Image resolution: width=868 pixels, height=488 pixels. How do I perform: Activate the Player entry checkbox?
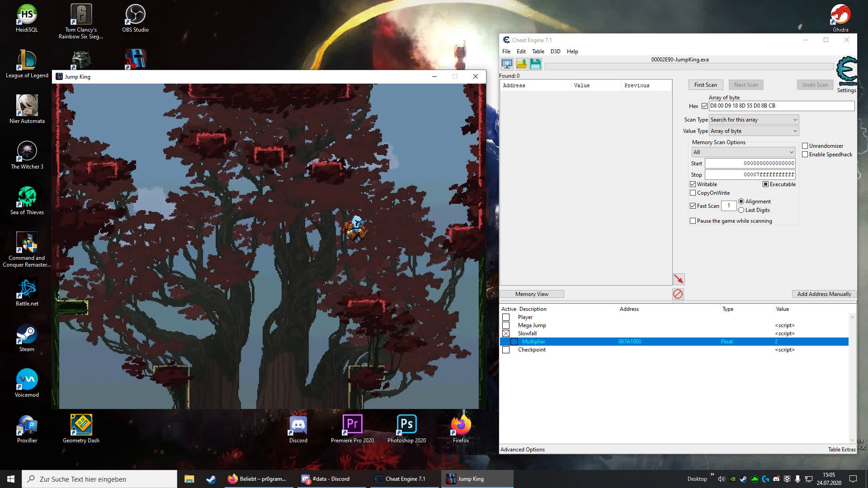(x=506, y=317)
